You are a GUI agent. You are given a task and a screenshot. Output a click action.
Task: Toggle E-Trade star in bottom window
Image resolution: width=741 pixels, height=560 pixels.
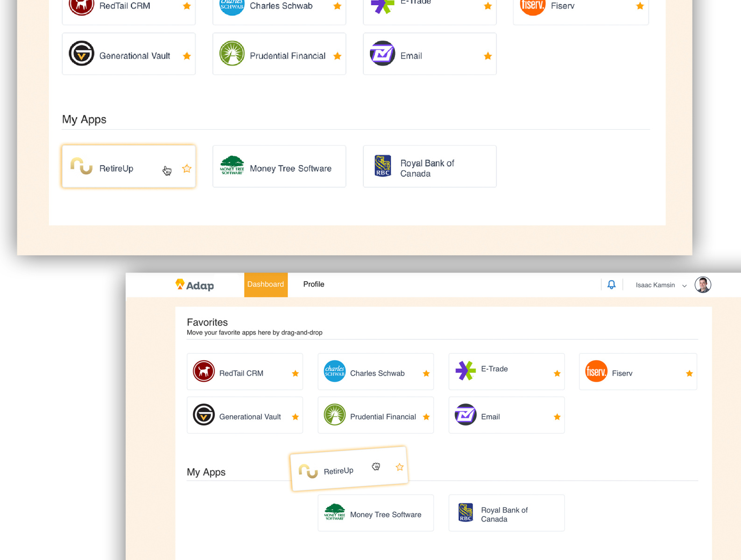click(557, 373)
